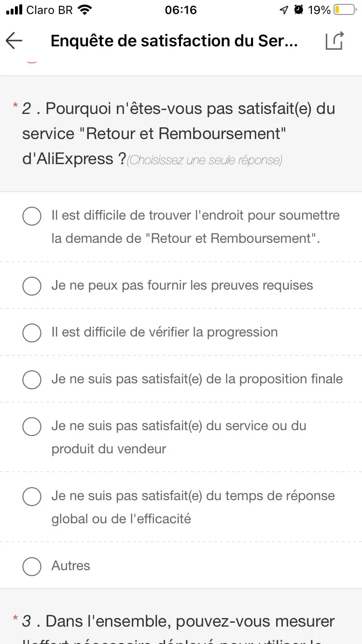The width and height of the screenshot is (362, 644).
Task: Tap the share icon in header
Action: point(334,41)
